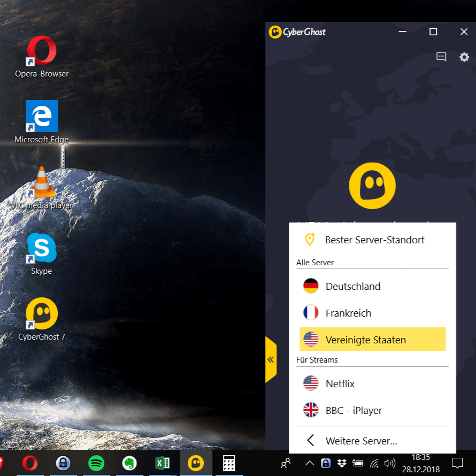Open the Opera-Browser desktop shortcut
476x476 pixels.
(42, 57)
